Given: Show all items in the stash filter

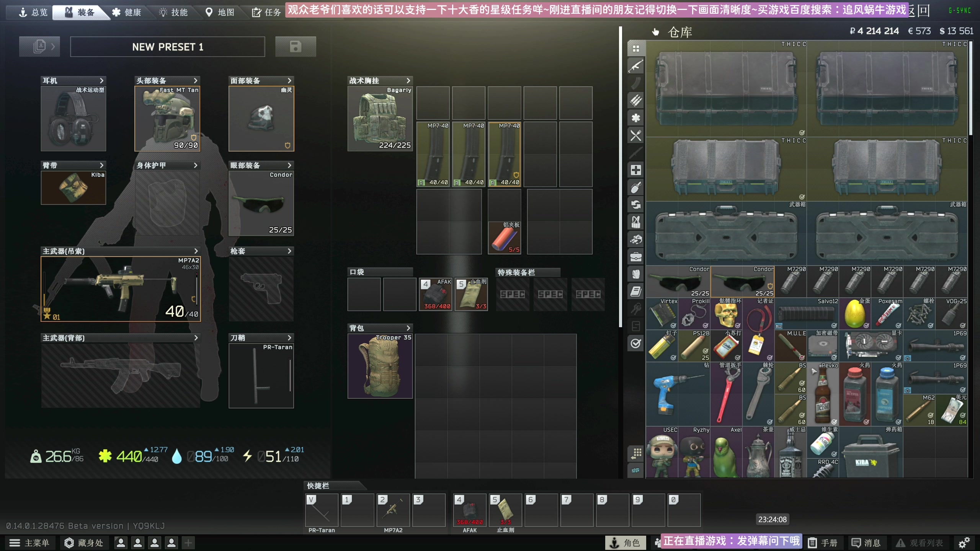Looking at the screenshot, I should [636, 49].
